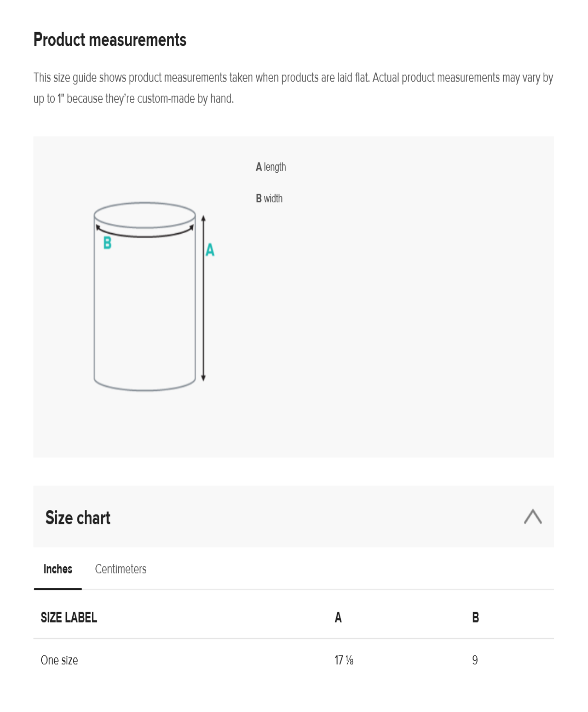
Task: Click the Product measurements heading
Action: pos(110,40)
